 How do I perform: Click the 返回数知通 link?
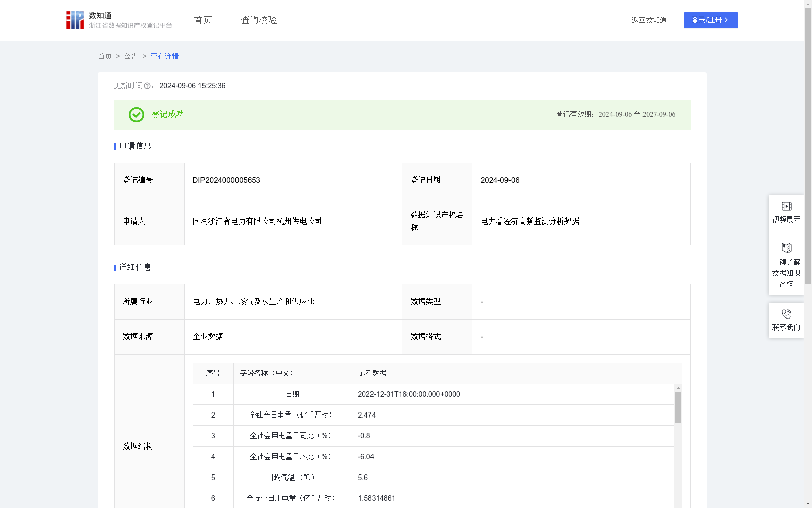[649, 20]
